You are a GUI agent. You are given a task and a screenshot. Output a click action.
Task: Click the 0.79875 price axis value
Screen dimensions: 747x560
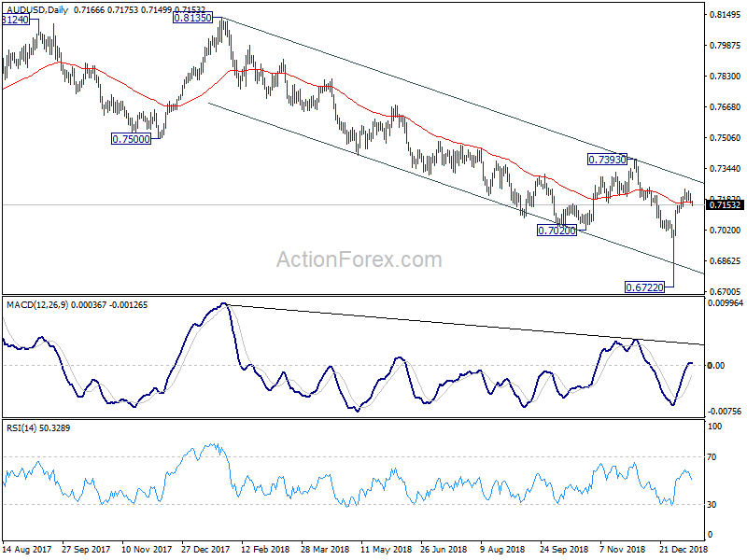pyautogui.click(x=726, y=46)
